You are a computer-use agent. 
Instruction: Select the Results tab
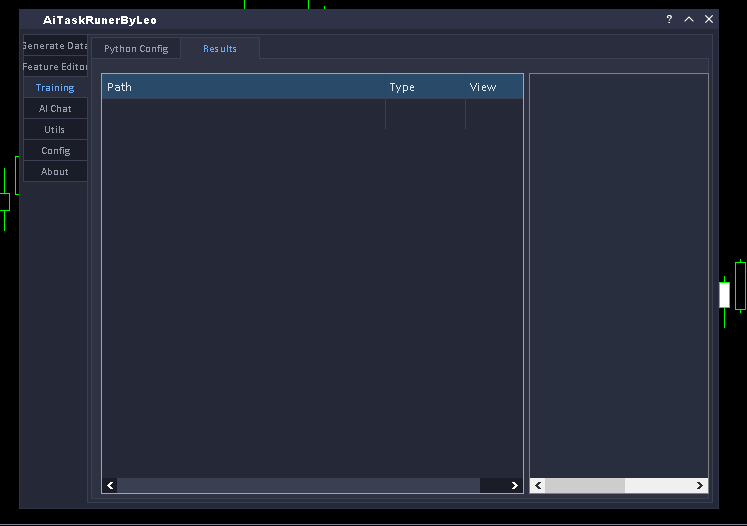pos(220,49)
